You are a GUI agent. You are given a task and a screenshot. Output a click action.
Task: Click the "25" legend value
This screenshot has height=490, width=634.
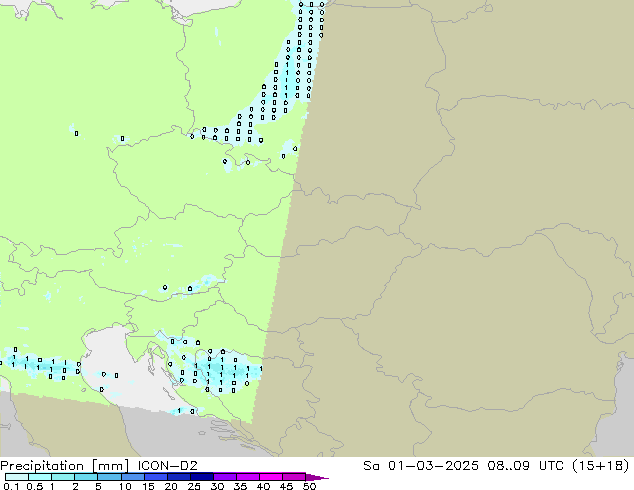coord(194,486)
